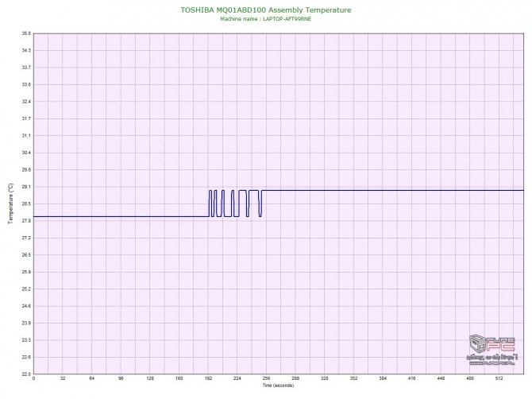Image resolution: width=532 pixels, height=399 pixels.
Task: Click the chart title 'TOSHIBA MQ01ABD100 Assembly Temperature'
Action: (266, 10)
